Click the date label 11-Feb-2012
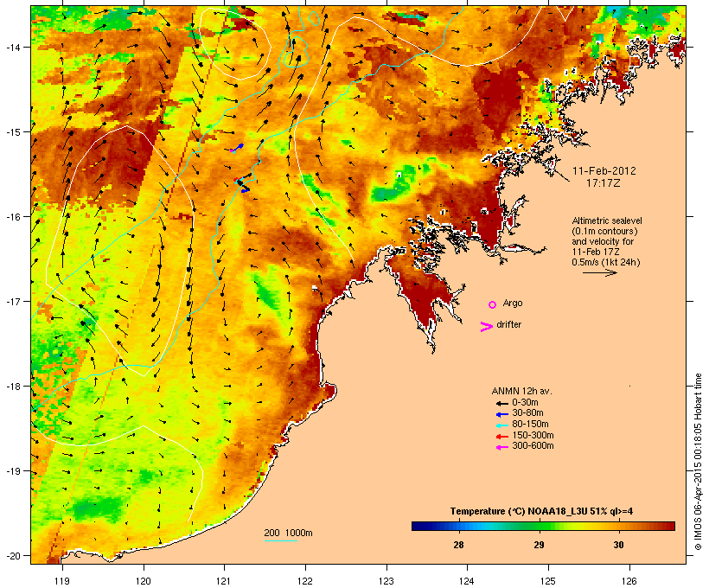Screen dimensions: 709x588 (x=604, y=171)
